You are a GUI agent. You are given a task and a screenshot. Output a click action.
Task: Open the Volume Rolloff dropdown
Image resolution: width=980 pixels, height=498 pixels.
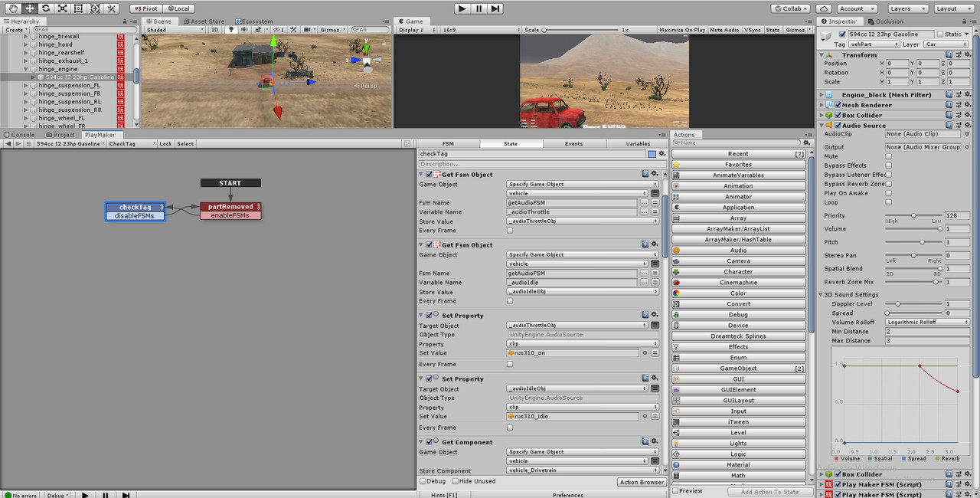927,323
